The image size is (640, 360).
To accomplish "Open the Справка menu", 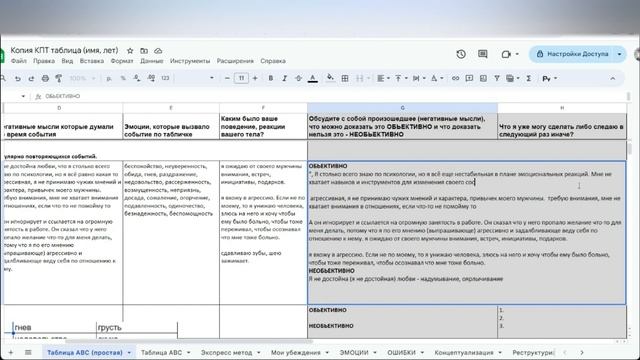I will [273, 61].
